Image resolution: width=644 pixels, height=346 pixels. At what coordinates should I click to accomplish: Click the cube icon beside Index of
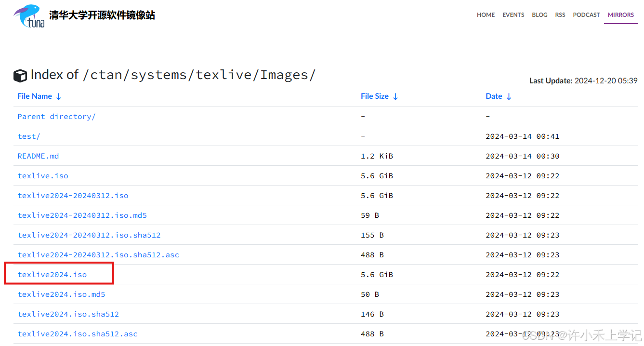[20, 76]
